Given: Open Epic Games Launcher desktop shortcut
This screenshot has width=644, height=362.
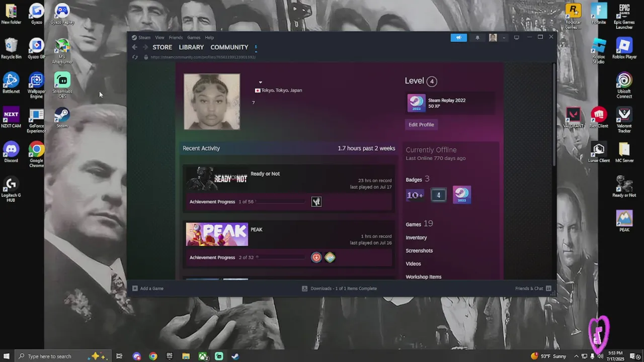Looking at the screenshot, I should [624, 17].
